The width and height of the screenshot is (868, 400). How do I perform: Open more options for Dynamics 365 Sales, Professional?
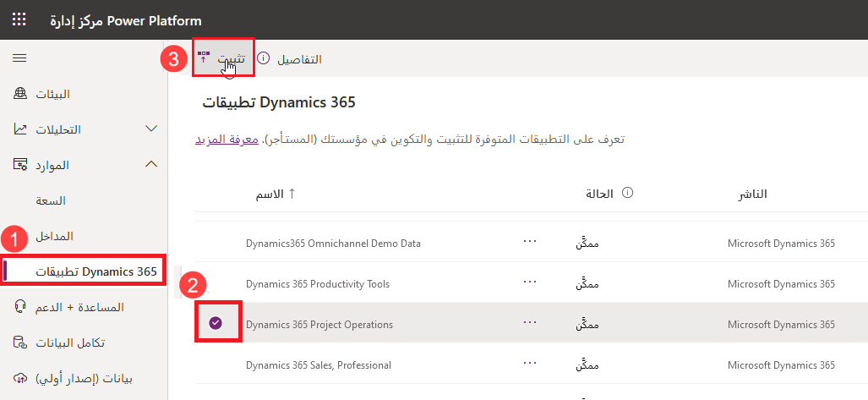(x=530, y=363)
